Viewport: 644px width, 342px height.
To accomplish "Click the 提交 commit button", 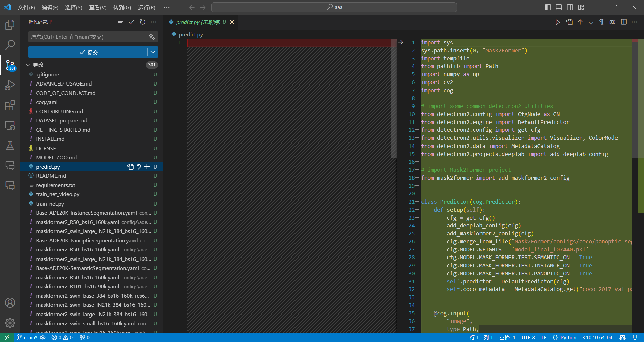I will 89,52.
